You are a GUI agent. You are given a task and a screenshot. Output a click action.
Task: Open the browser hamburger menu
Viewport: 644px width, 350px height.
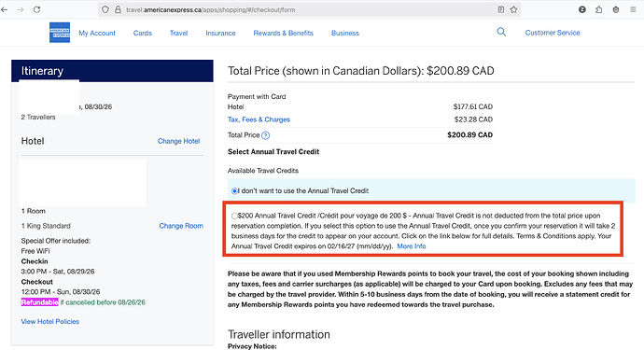click(633, 9)
